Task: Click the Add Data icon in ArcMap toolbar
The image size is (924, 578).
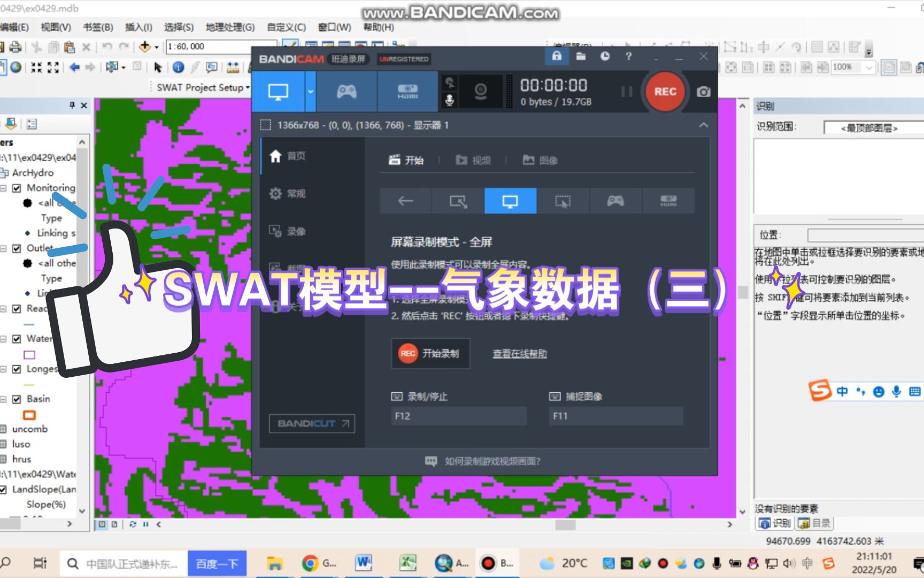Action: 144,47
